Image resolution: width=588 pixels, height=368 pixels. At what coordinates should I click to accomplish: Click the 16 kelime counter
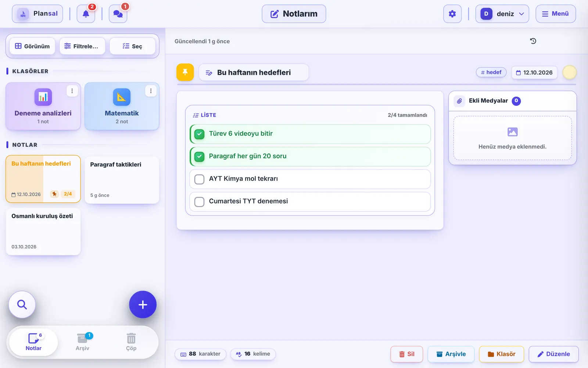(x=253, y=354)
